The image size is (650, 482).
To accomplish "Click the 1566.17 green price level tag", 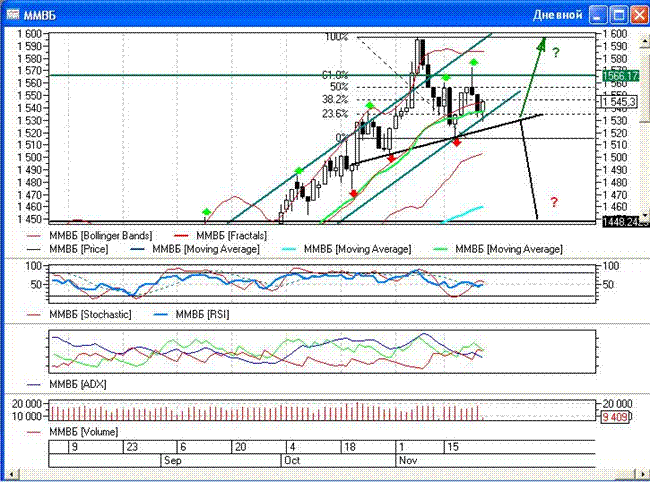I will pyautogui.click(x=621, y=76).
